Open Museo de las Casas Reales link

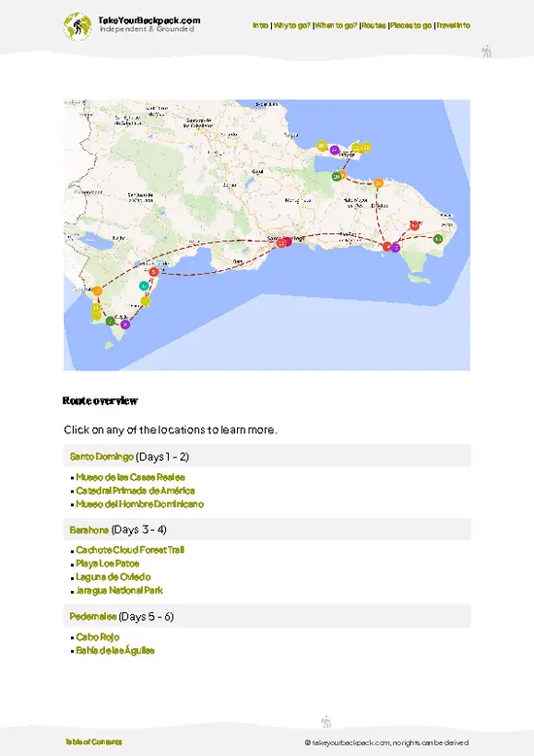coord(130,477)
